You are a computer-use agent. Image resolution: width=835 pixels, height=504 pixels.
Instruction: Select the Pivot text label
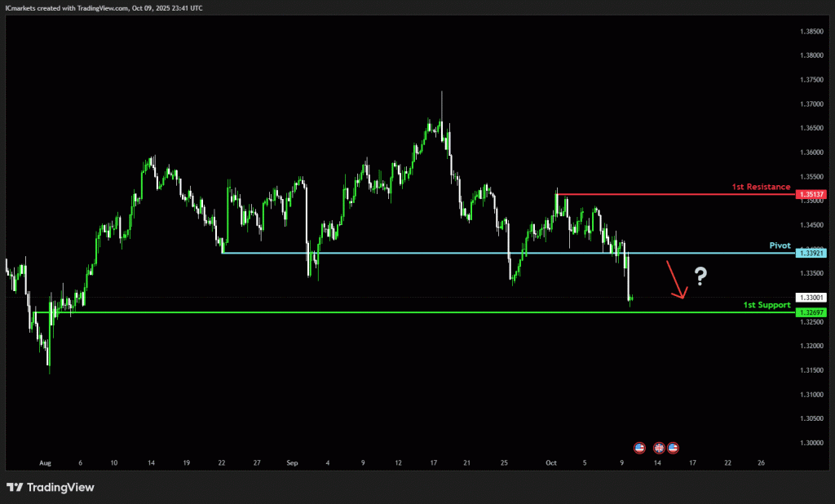[780, 245]
